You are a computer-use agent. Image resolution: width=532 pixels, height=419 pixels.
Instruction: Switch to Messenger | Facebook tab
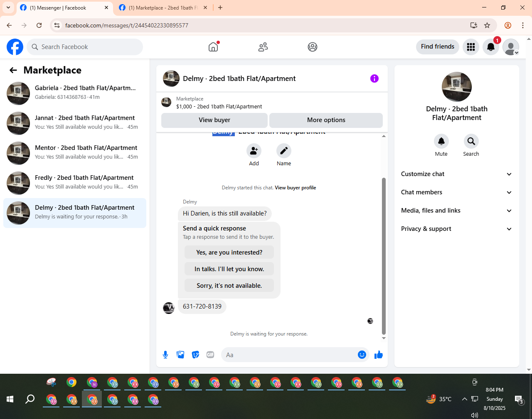coord(64,8)
